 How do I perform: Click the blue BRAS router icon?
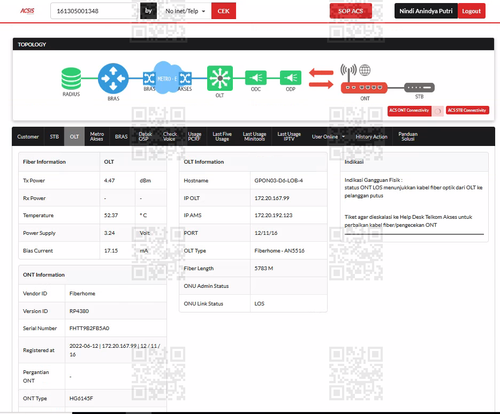113,79
